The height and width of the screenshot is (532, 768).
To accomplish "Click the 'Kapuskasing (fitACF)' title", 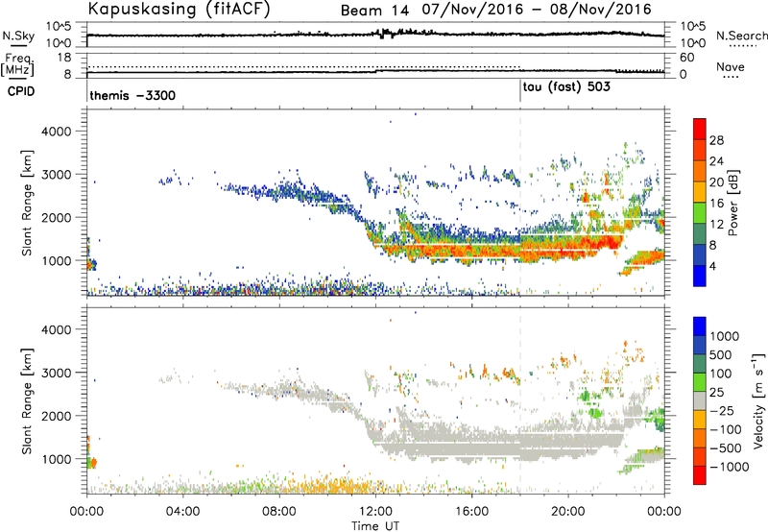I will click(x=179, y=9).
